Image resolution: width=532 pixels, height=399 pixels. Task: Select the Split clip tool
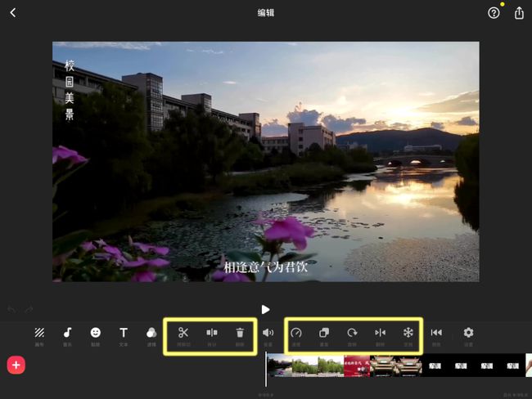212,335
